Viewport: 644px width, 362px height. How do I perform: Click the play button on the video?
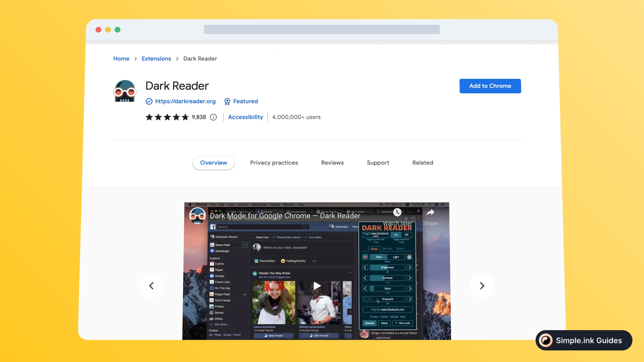pyautogui.click(x=317, y=285)
